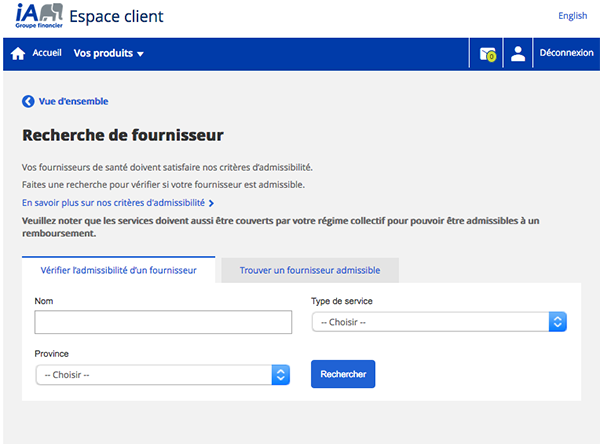Go back to Vue d'ensemble

pyautogui.click(x=73, y=101)
